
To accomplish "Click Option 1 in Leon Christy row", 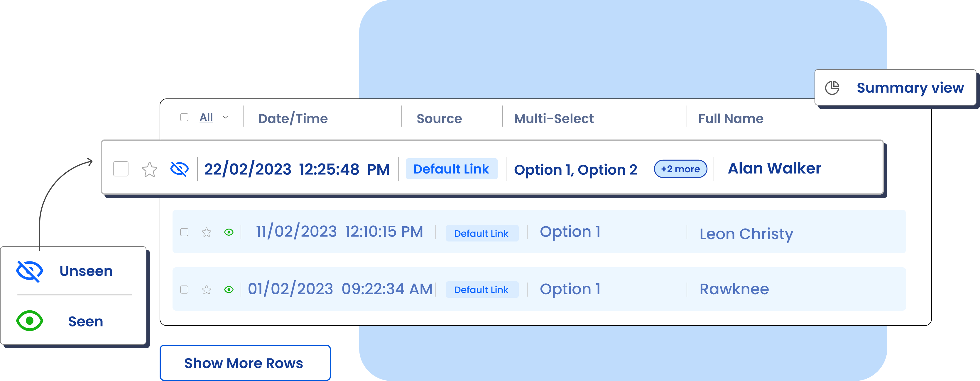I will coord(570,232).
